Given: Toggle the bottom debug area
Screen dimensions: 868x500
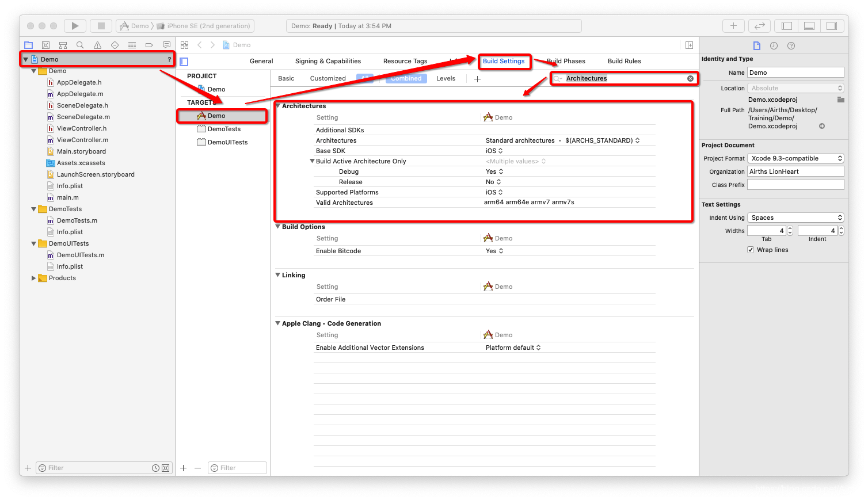Looking at the screenshot, I should (809, 26).
